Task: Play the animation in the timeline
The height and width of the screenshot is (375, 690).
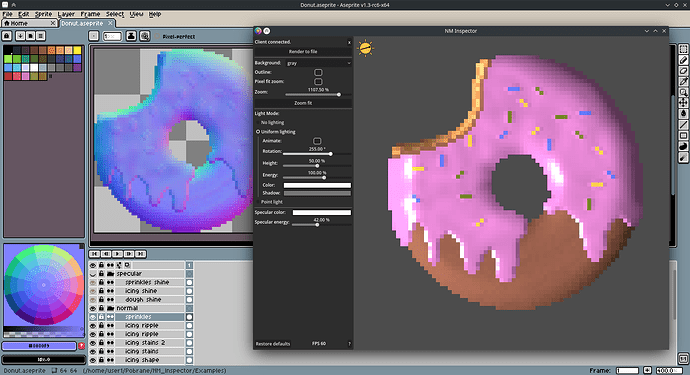Action: click(117, 254)
